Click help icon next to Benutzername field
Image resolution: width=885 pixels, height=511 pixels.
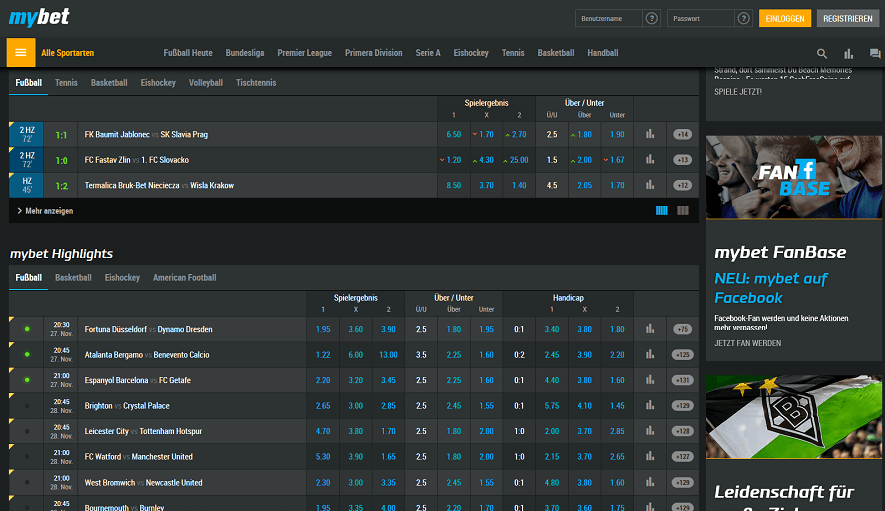click(x=651, y=19)
